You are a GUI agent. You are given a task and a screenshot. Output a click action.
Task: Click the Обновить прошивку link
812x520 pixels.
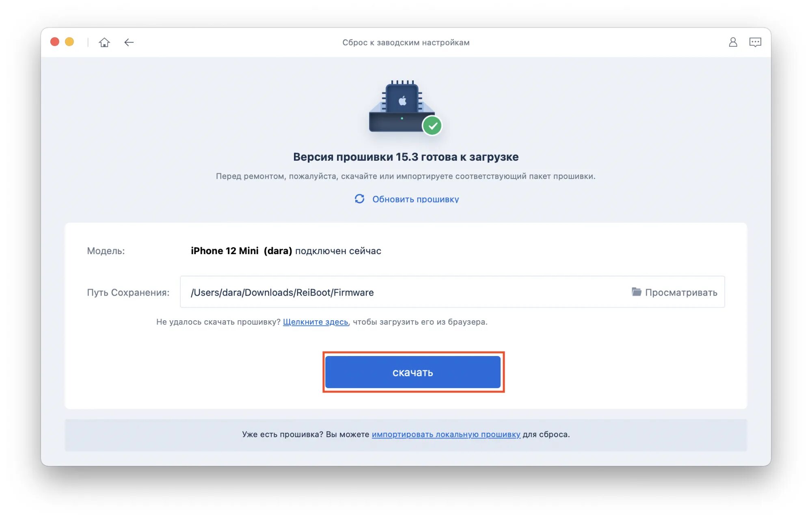pyautogui.click(x=416, y=199)
